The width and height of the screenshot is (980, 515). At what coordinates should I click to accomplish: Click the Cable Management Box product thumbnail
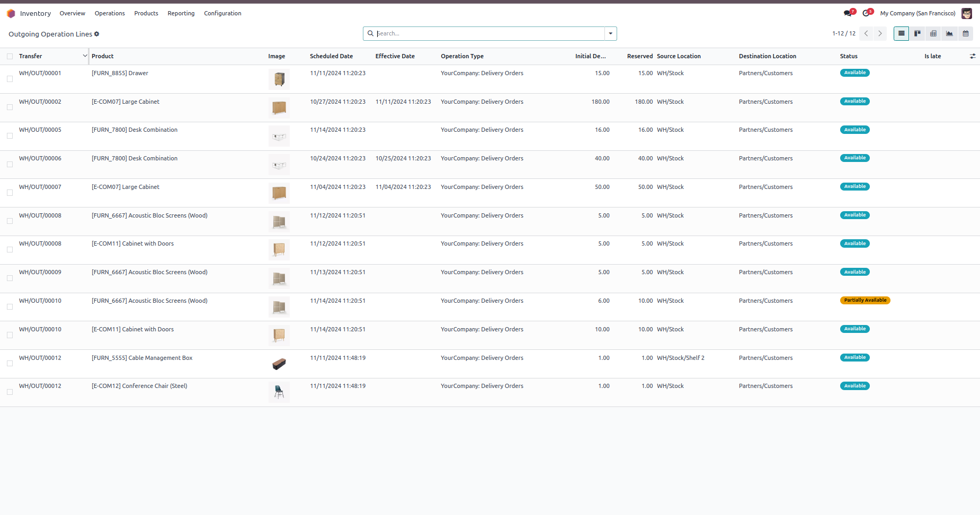(x=279, y=364)
